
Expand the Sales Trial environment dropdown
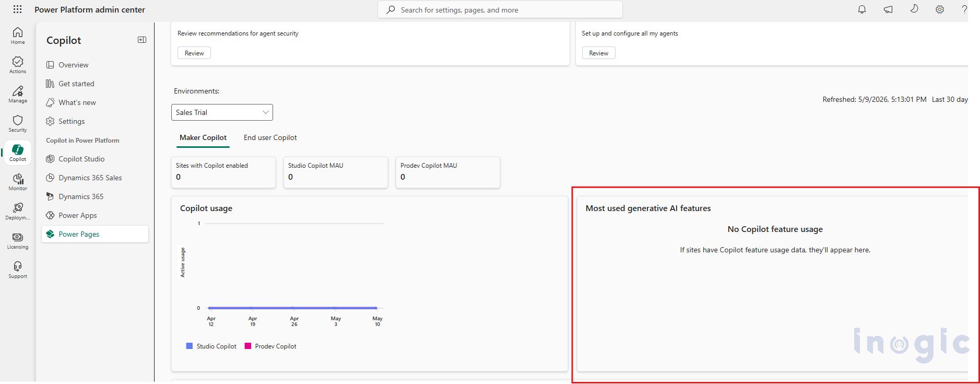pyautogui.click(x=222, y=112)
